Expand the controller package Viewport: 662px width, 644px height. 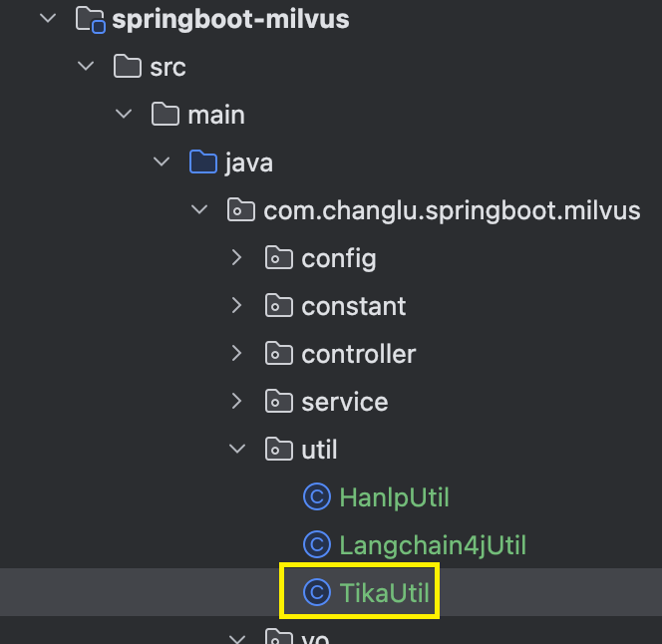[x=236, y=354]
